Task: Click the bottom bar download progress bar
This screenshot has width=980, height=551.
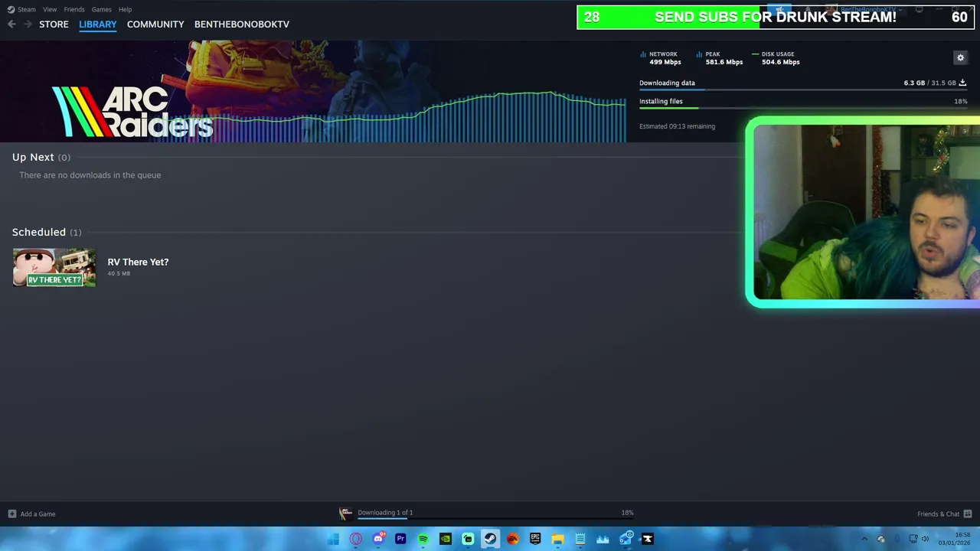Action: click(x=495, y=519)
